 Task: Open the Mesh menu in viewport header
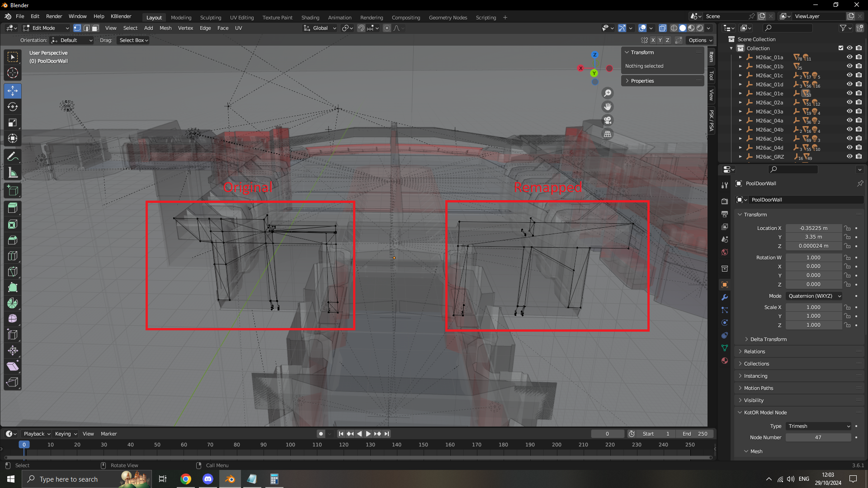[x=165, y=28]
